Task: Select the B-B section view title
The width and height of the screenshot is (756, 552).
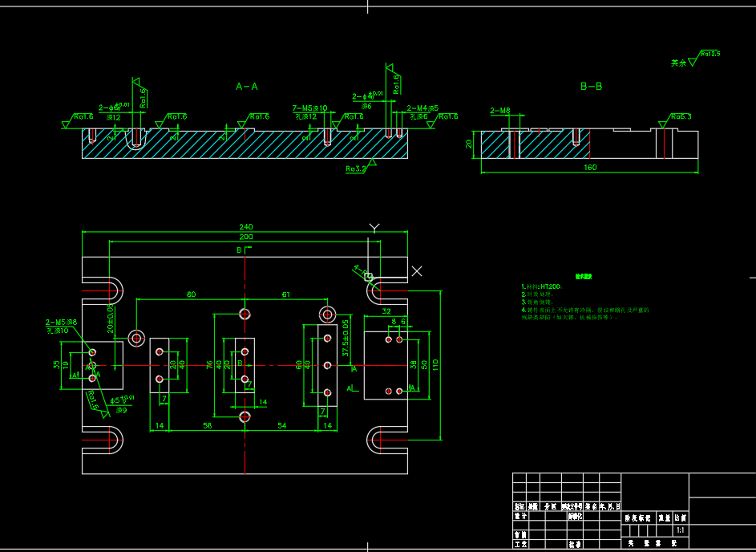Action: tap(591, 86)
